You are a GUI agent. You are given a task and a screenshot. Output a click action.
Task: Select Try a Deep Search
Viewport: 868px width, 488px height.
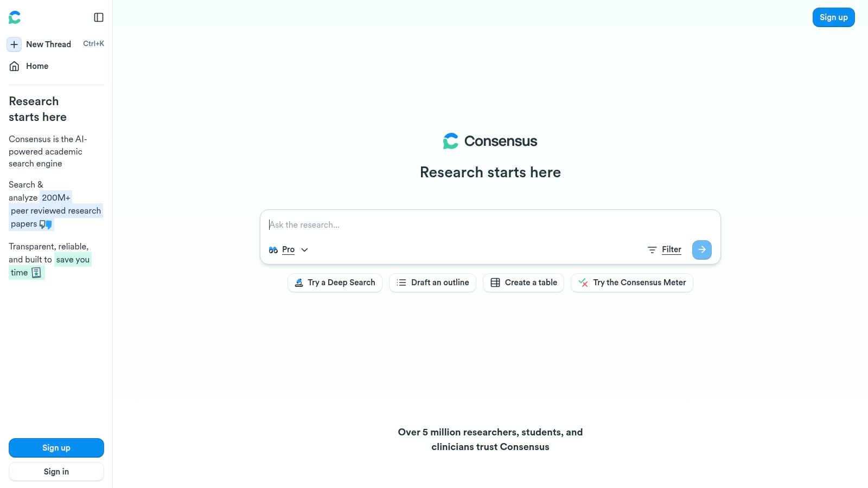[335, 282]
